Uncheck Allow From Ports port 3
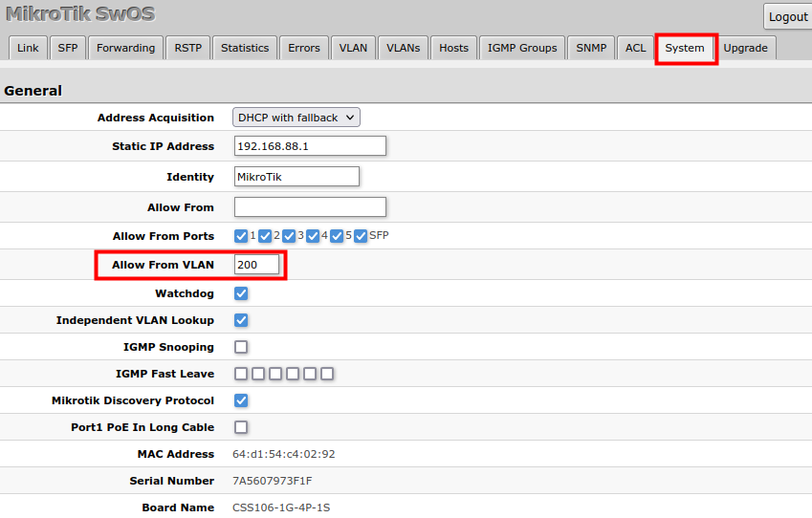 pos(289,236)
